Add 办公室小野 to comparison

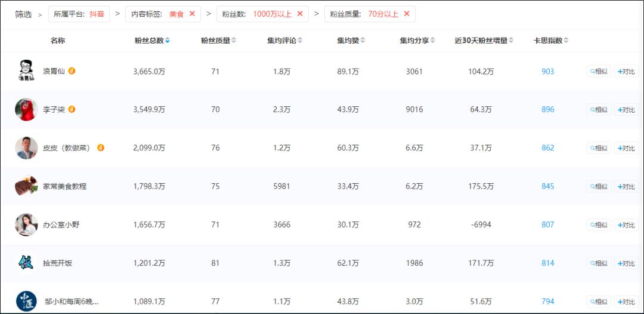click(x=626, y=225)
